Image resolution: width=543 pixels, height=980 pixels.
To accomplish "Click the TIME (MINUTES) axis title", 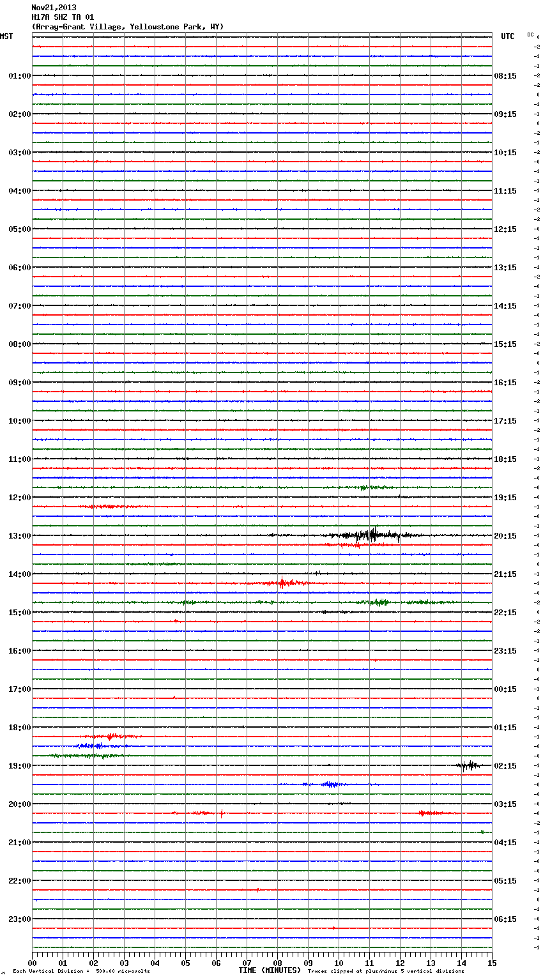I will coord(270,970).
